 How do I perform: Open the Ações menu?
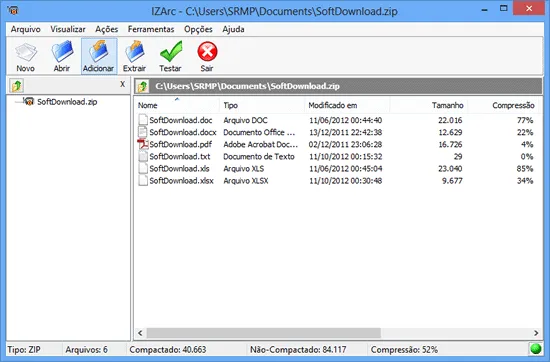[x=107, y=29]
